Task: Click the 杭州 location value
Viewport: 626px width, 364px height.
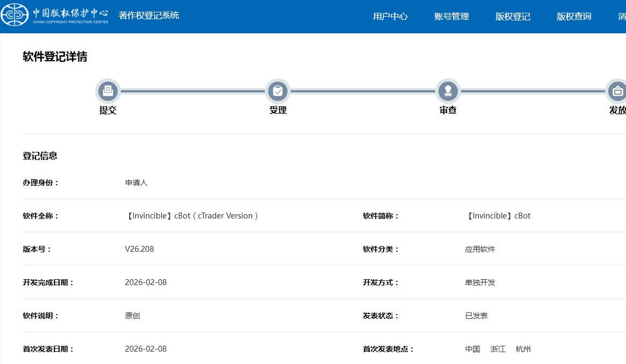Action: click(x=523, y=350)
